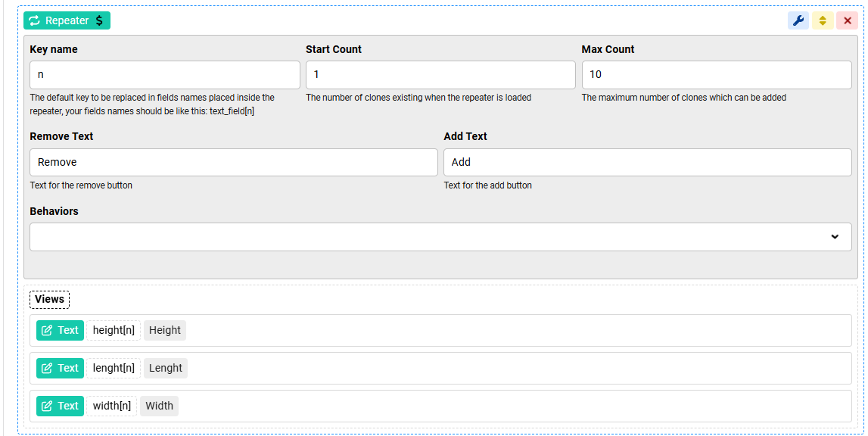Click the edit icon on the lenght[n] row
This screenshot has height=436, width=868.
point(47,368)
